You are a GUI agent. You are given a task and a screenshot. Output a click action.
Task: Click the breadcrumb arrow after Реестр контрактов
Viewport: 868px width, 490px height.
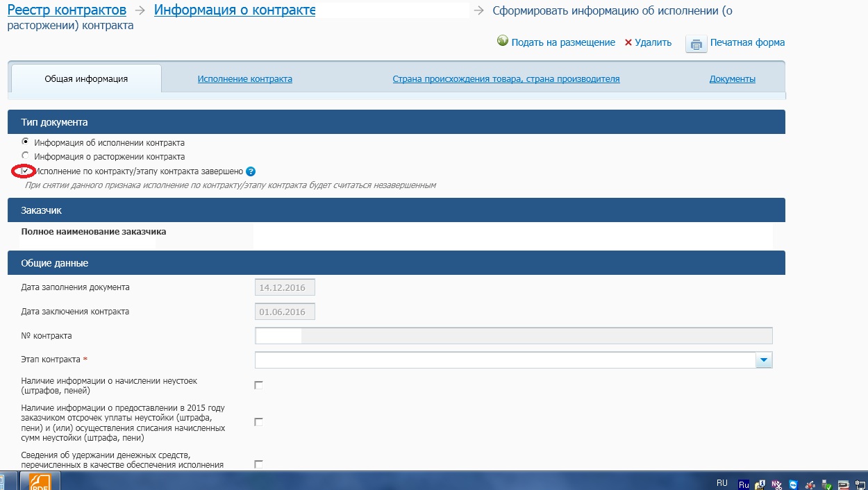click(x=140, y=10)
